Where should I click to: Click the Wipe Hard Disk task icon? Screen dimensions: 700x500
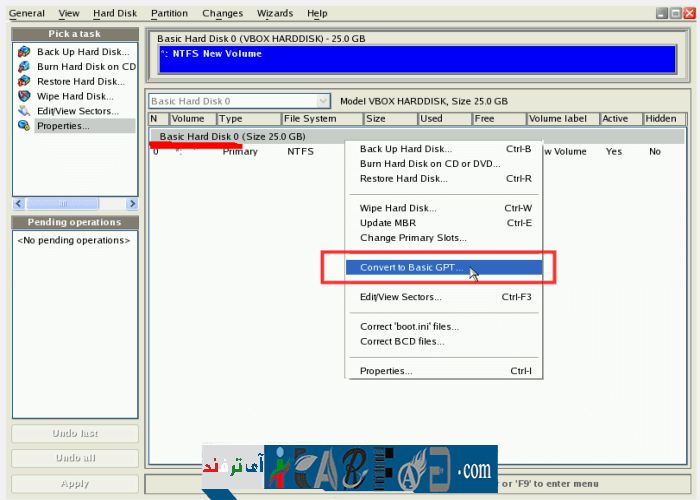pos(24,96)
